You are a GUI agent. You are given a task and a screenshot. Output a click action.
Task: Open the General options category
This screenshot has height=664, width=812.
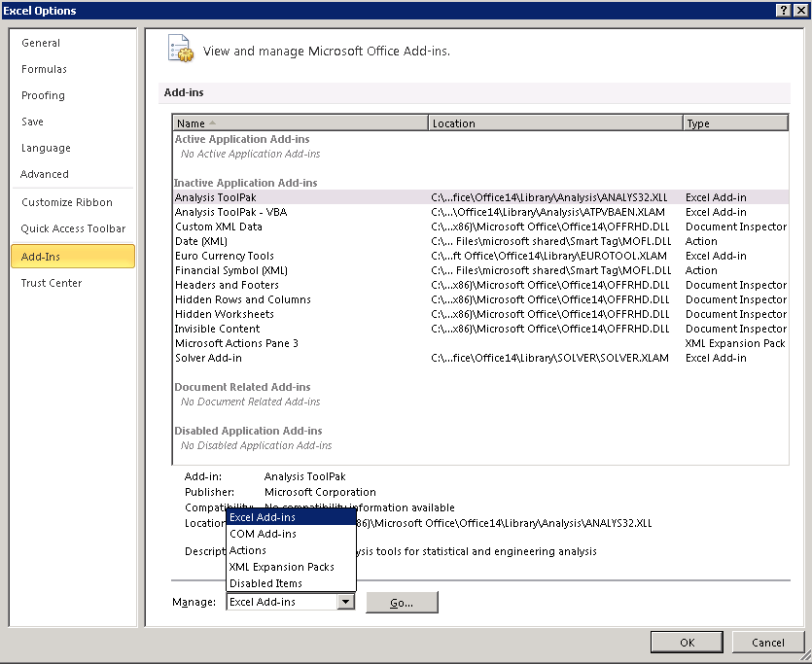pos(41,43)
